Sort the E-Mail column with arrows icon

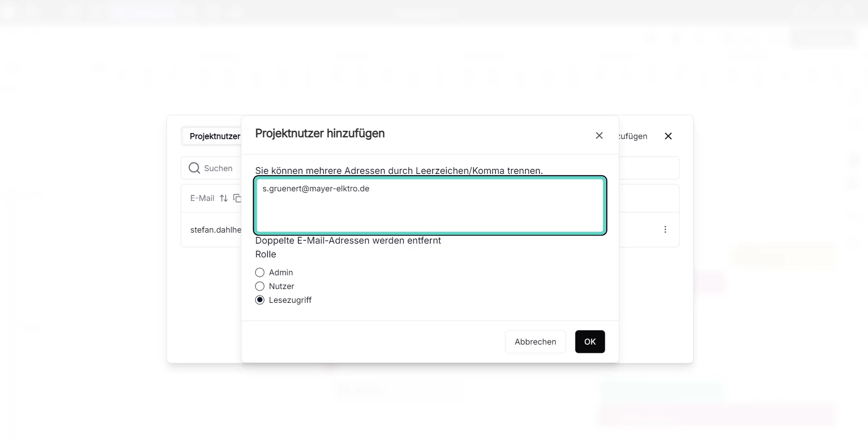point(224,198)
